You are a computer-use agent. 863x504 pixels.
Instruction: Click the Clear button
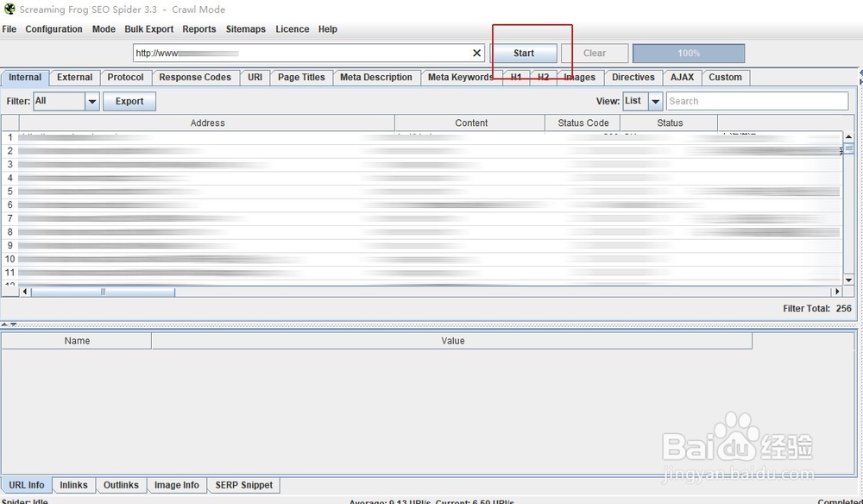[x=595, y=53]
